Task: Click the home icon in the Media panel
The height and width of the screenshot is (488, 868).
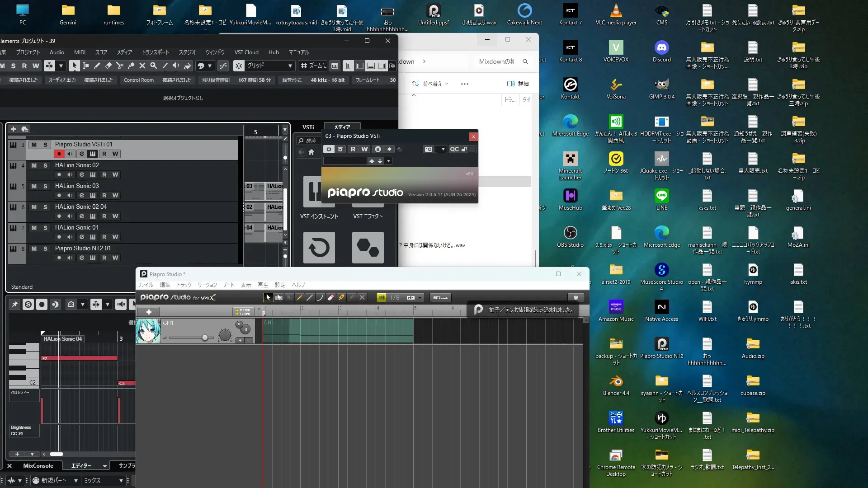Action: (x=311, y=152)
